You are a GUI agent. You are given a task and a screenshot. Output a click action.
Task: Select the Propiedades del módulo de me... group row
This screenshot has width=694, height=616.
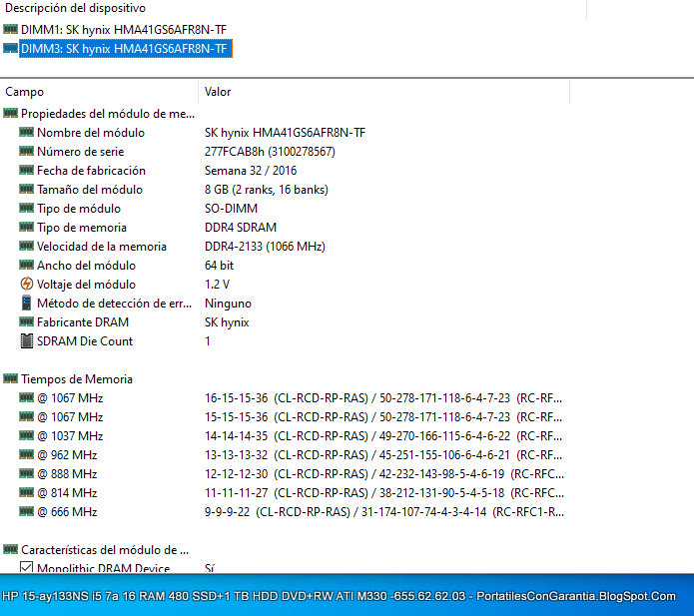click(108, 114)
